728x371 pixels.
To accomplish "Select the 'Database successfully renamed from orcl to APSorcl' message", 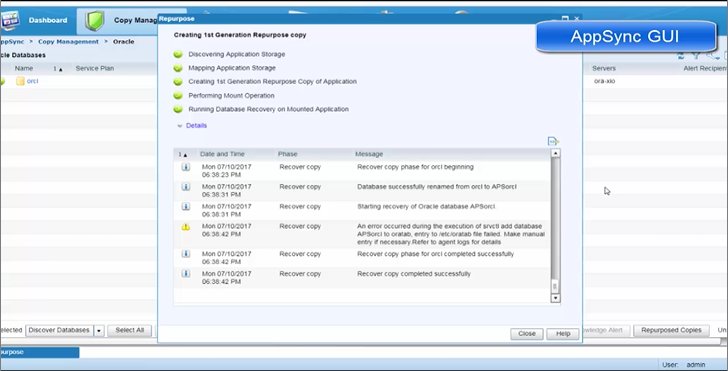I will click(x=437, y=187).
